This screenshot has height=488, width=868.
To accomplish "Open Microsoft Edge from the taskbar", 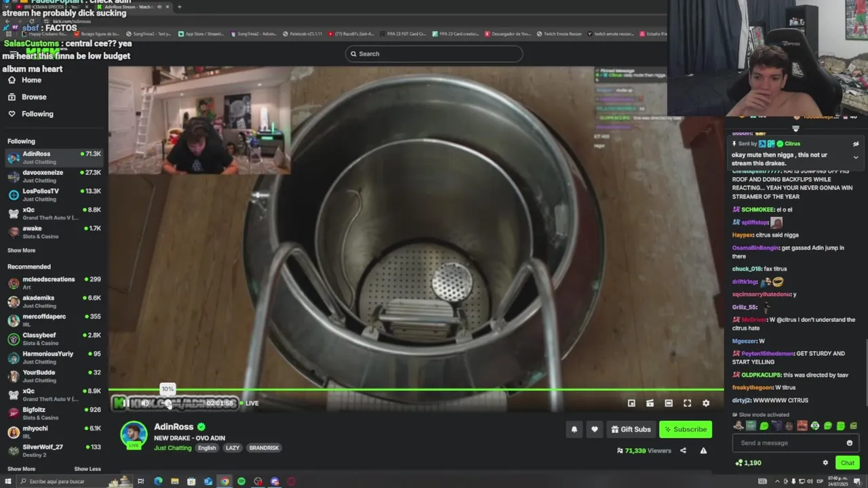I will coord(158,481).
